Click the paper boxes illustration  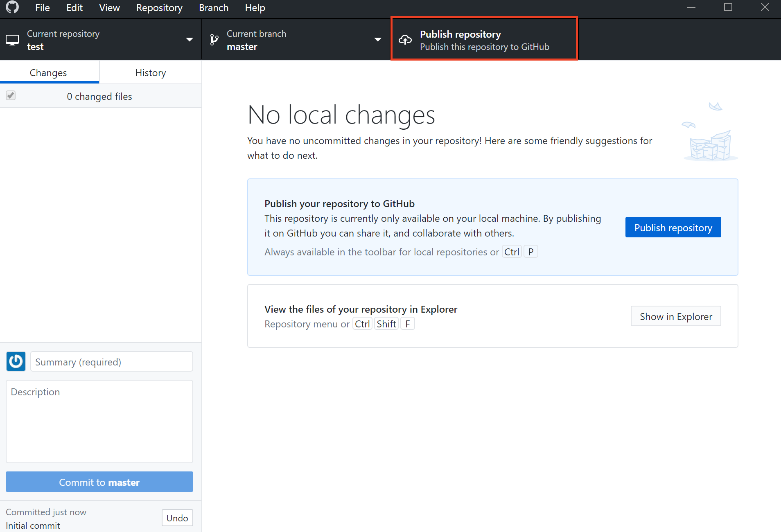click(710, 132)
